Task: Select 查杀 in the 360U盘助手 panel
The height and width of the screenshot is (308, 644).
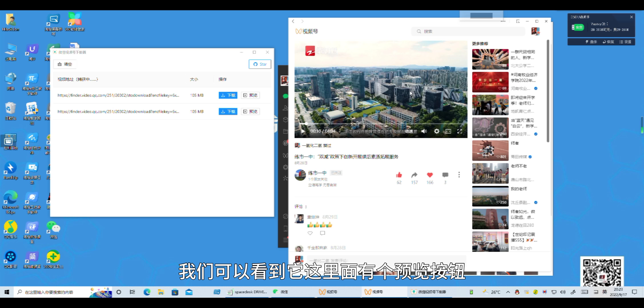Action: click(592, 42)
